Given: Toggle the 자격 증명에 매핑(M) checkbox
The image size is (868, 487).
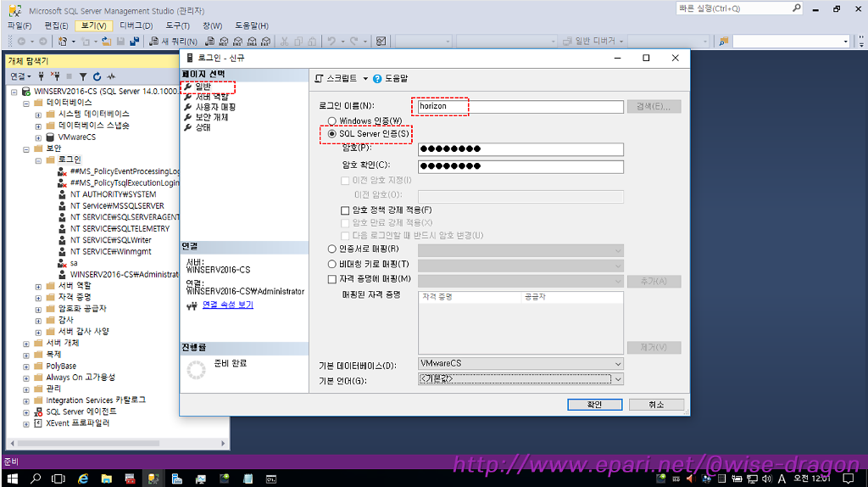Looking at the screenshot, I should coord(332,278).
